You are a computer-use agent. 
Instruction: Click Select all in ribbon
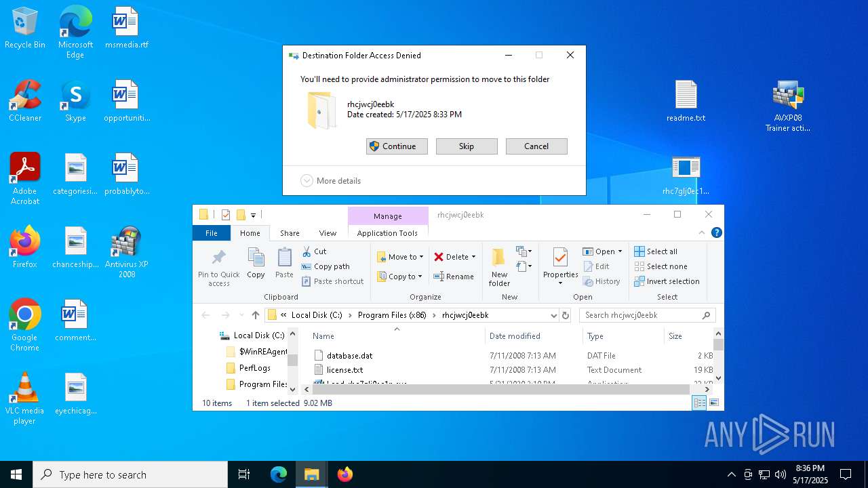[x=656, y=251]
